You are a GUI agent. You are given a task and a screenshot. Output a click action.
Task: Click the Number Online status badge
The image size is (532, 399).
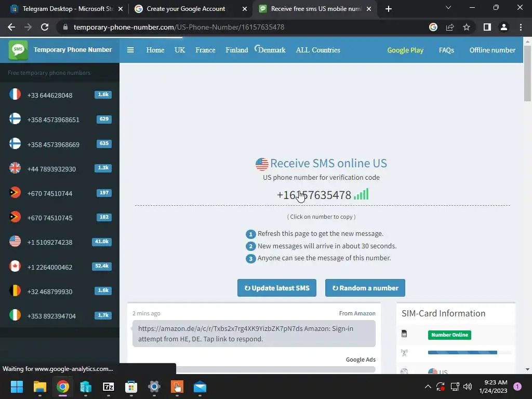tap(449, 335)
